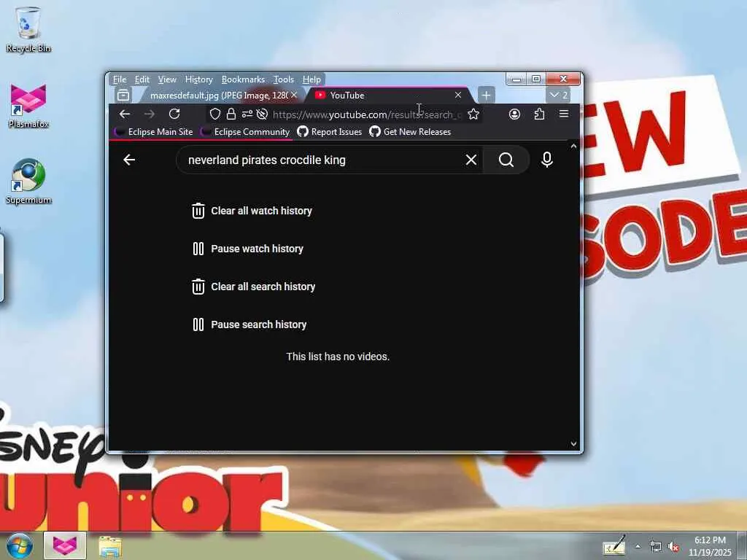Viewport: 747px width, 560px height.
Task: Click the 'This list has no videos.' text
Action: pyautogui.click(x=338, y=357)
